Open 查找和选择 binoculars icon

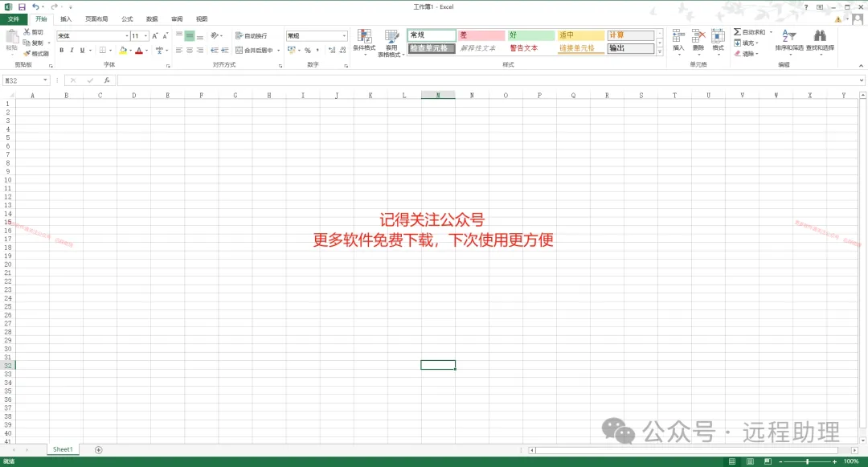pyautogui.click(x=820, y=42)
